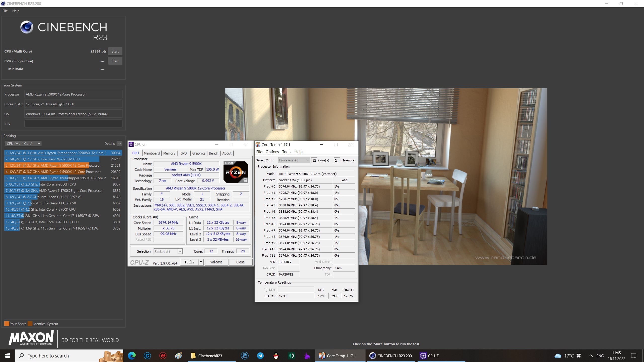This screenshot has height=362, width=644.
Task: Click the Cinebench logo sphere icon
Action: click(27, 27)
